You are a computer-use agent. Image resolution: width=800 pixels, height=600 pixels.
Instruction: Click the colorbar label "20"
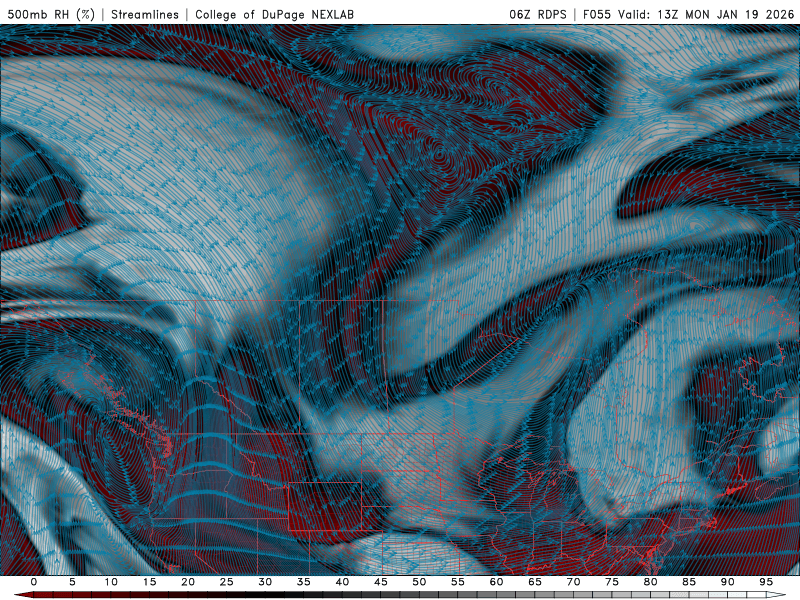coord(188,582)
